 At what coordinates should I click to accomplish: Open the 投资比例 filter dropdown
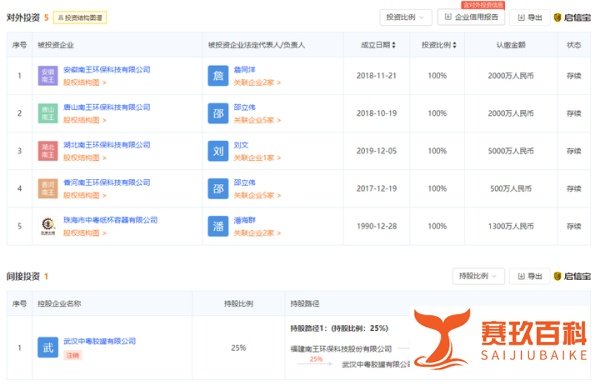pos(406,17)
